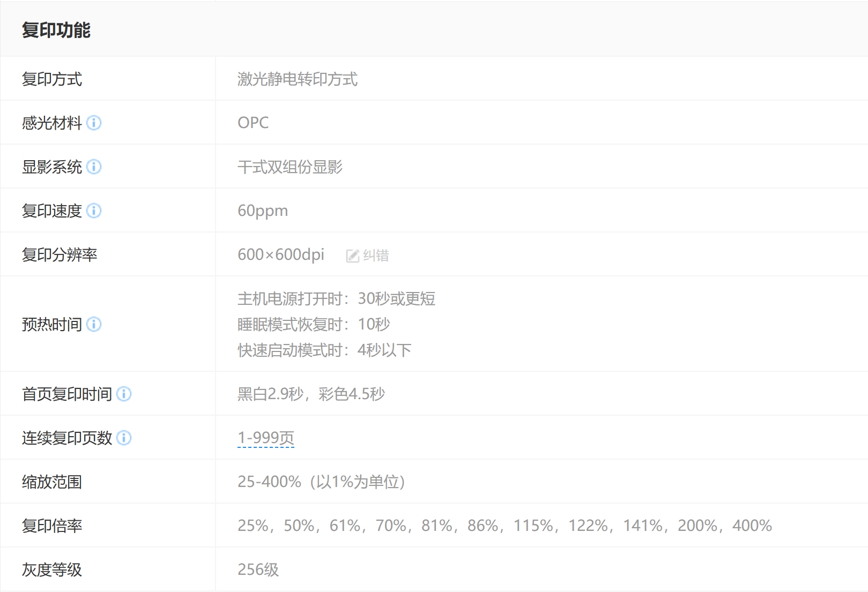This screenshot has width=868, height=592.
Task: Click the 激光静电转印方式 value text
Action: (298, 79)
